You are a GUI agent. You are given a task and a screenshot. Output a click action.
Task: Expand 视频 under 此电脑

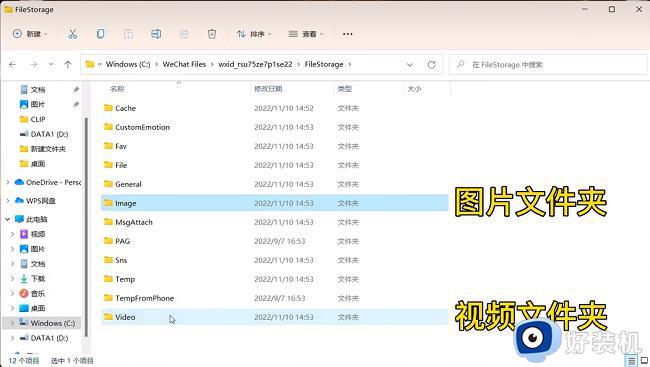click(12, 234)
